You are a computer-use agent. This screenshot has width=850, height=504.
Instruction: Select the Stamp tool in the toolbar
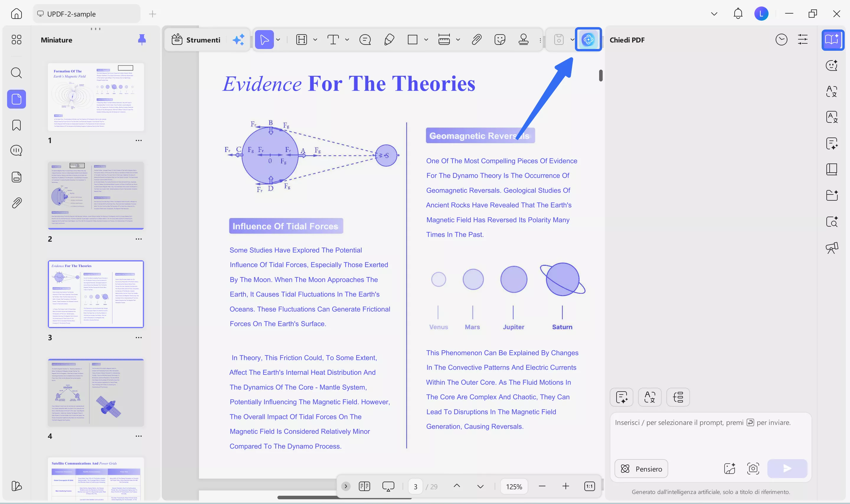tap(523, 40)
